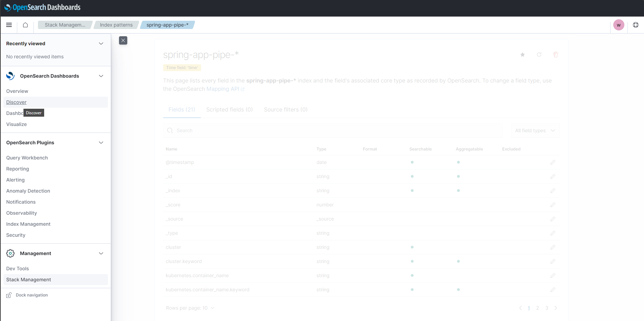
Task: Click the Dock navigation lock icon
Action: (9, 295)
